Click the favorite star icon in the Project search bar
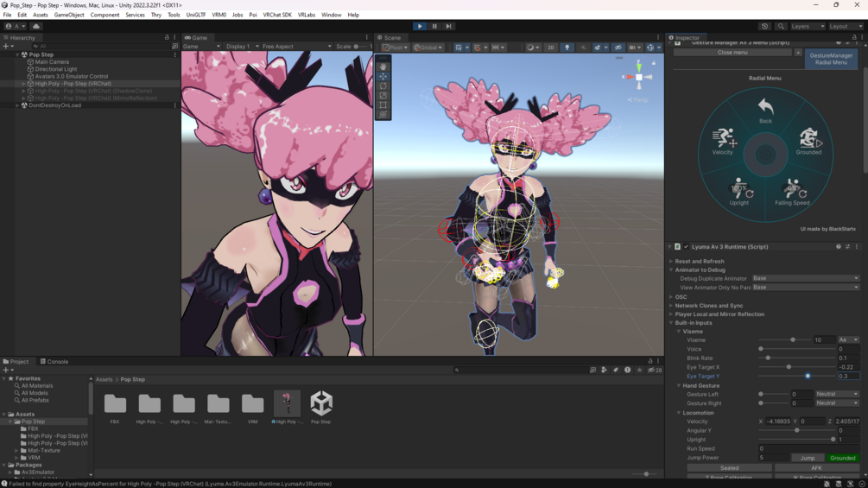Image resolution: width=868 pixels, height=488 pixels. pyautogui.click(x=639, y=371)
